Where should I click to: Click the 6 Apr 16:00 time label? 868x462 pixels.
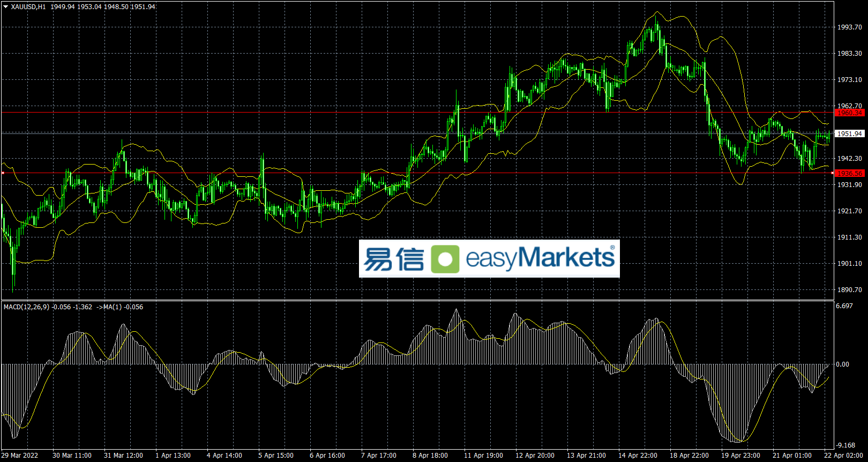[327, 456]
